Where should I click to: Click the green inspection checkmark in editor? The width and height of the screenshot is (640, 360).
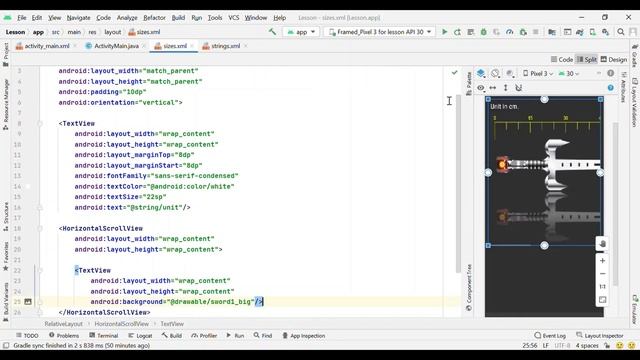454,72
